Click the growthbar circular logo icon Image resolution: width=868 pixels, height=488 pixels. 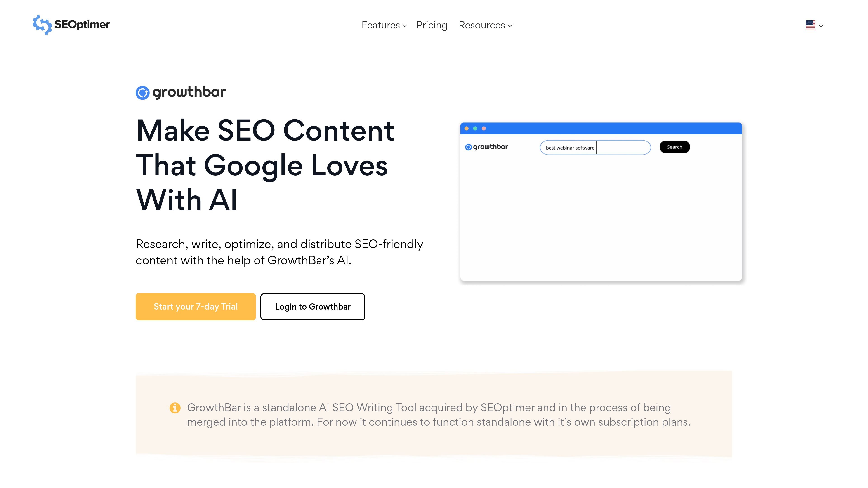tap(143, 93)
